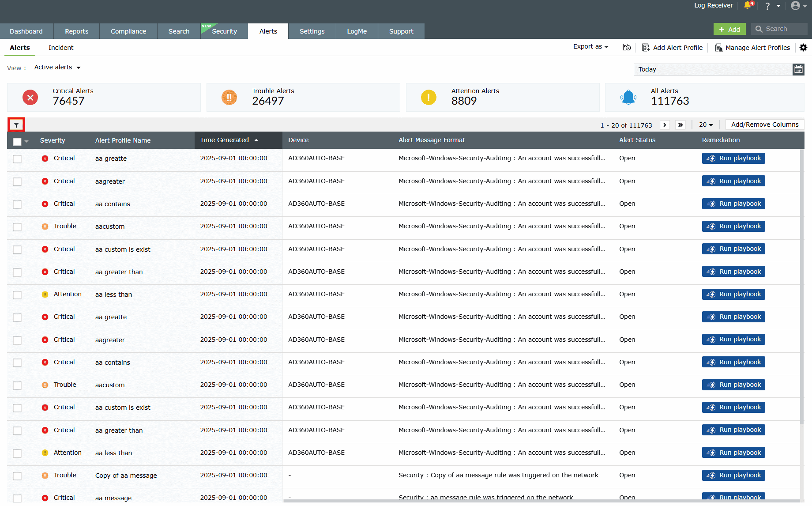The image size is (812, 506).
Task: Open the calendar icon beside Today
Action: (798, 69)
